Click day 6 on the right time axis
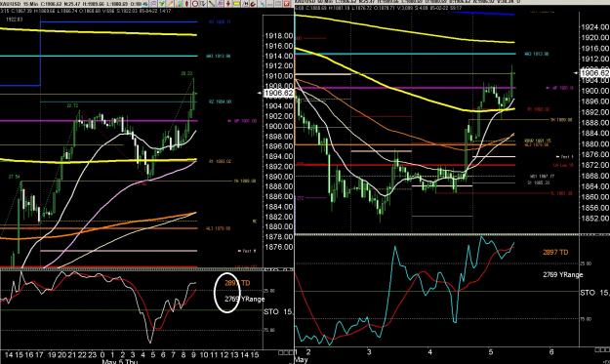Screen dimensions: 610x364 coord(551,352)
